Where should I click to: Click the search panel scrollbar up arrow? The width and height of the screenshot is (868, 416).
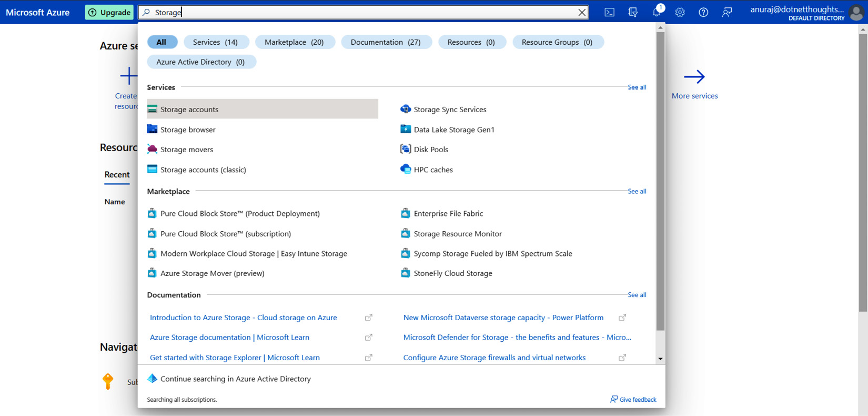660,28
